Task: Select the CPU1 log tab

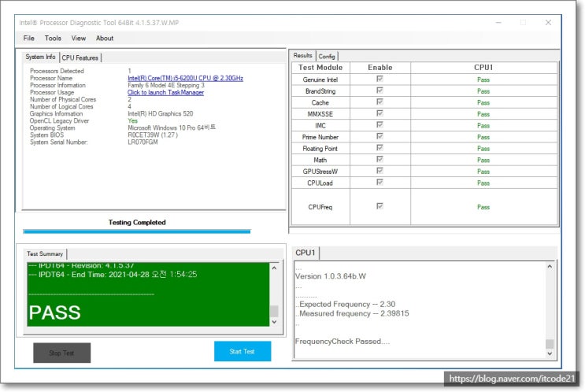Action: tap(305, 253)
